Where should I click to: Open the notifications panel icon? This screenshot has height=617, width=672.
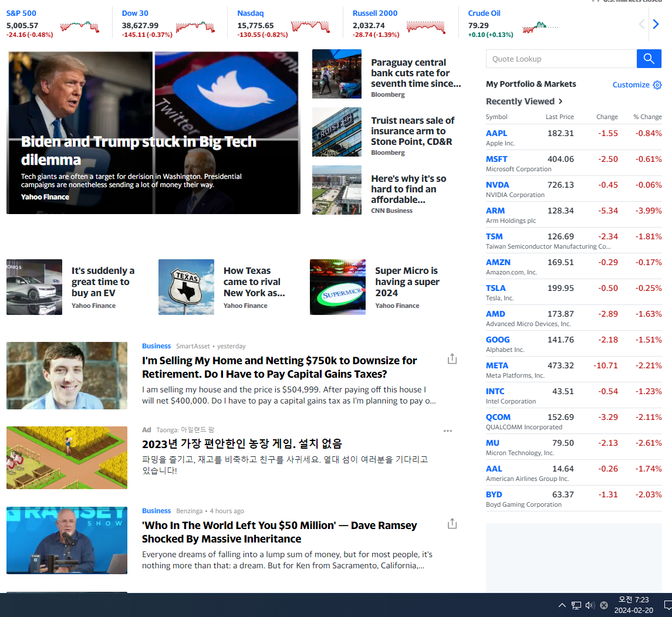click(668, 605)
